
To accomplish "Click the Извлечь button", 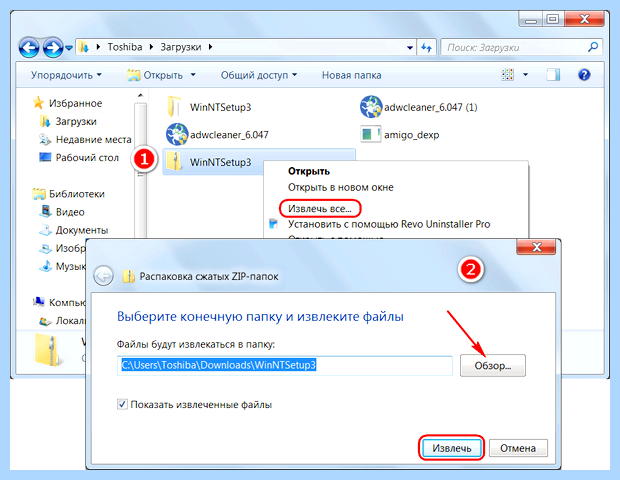I will point(452,448).
